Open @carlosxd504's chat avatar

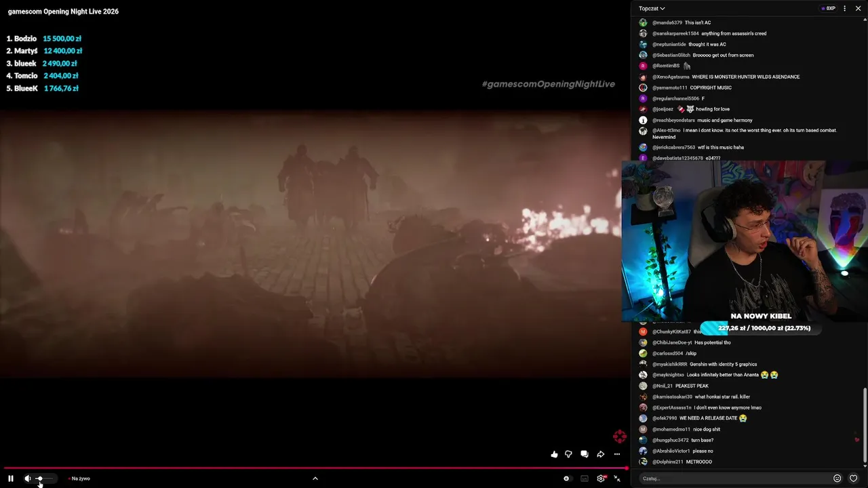644,353
